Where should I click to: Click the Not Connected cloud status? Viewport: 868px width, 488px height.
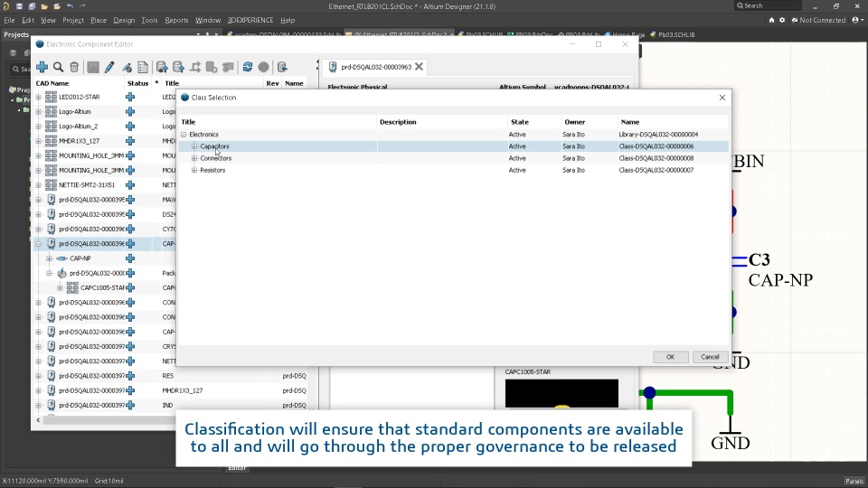coord(819,20)
